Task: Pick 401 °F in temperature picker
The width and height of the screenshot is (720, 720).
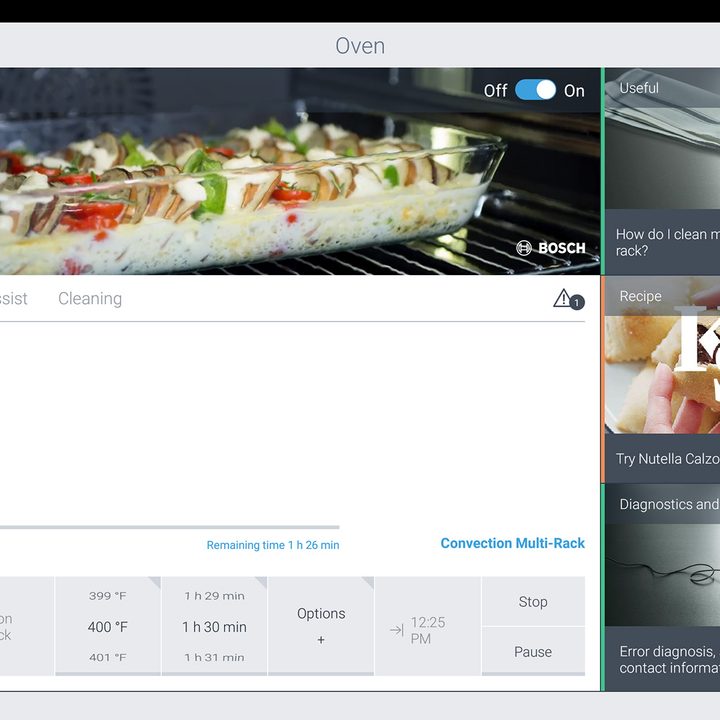Action: coord(107,657)
